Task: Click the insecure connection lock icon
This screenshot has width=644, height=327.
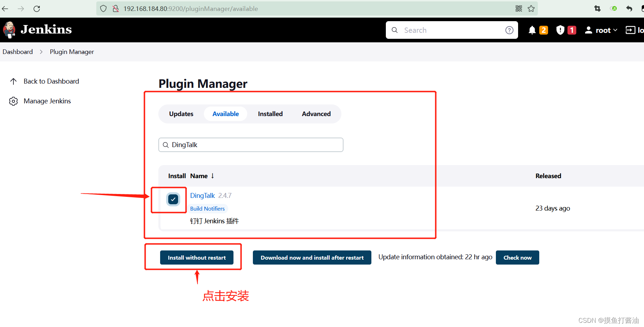Action: click(x=116, y=8)
